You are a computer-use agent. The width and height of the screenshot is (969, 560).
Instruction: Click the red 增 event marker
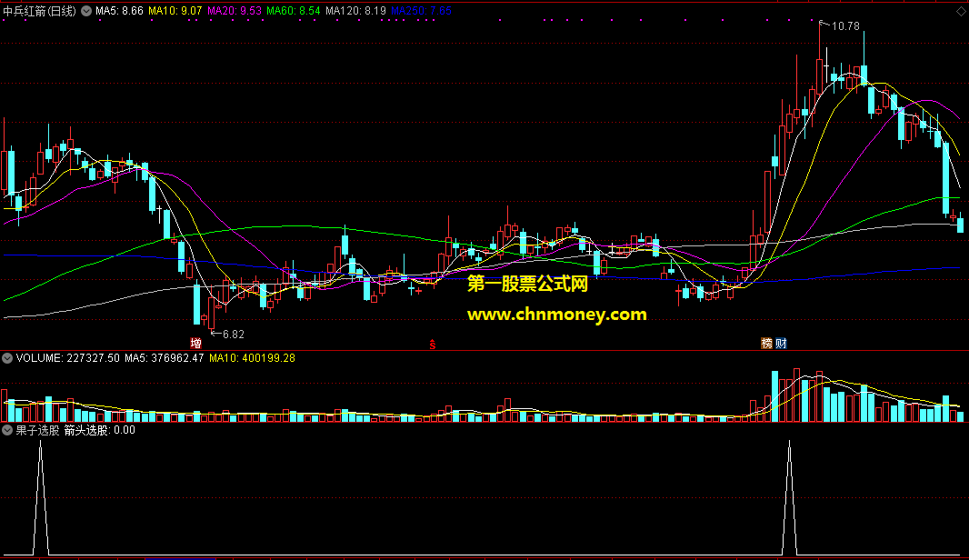(x=196, y=343)
